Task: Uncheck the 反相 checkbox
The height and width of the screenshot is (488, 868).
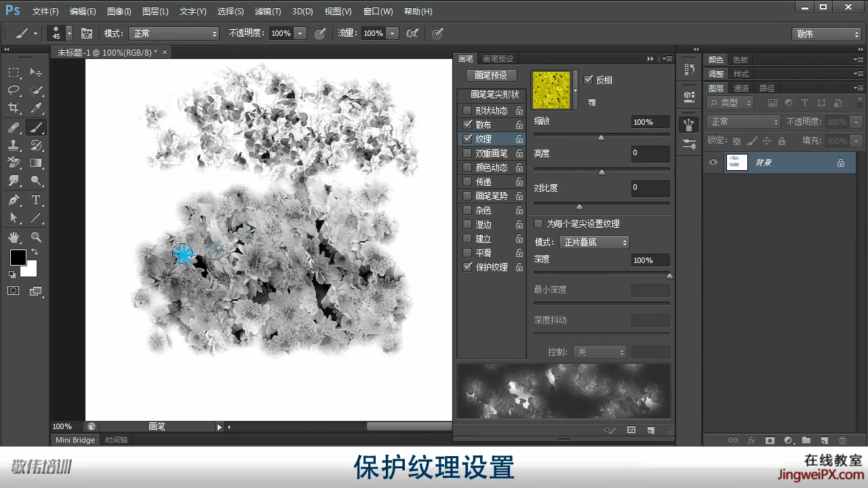Action: (x=588, y=80)
